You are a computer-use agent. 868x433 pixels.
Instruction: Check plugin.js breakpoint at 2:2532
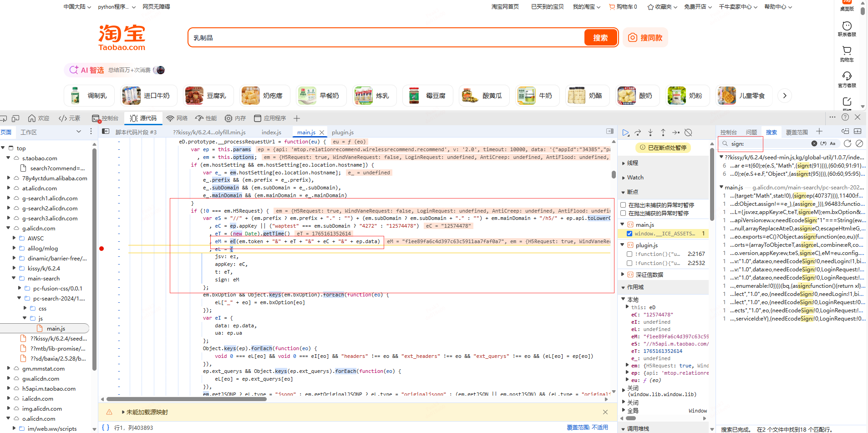(x=629, y=263)
